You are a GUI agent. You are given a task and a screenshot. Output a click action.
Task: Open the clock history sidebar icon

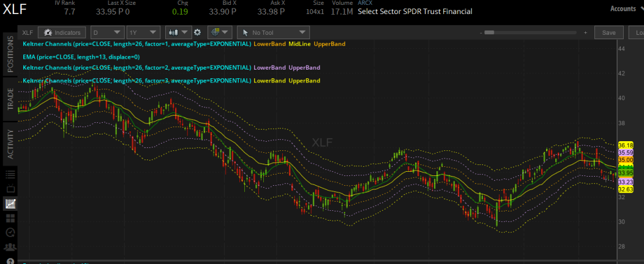point(10,232)
